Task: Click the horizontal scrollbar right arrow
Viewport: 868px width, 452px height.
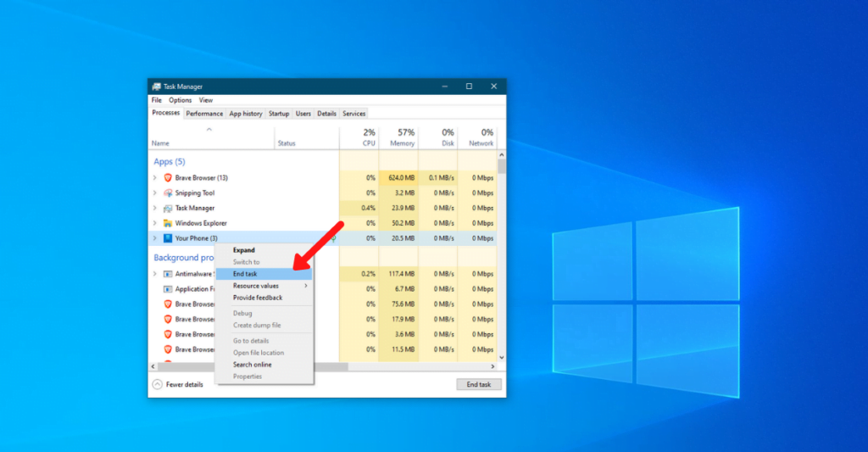Action: 492,366
